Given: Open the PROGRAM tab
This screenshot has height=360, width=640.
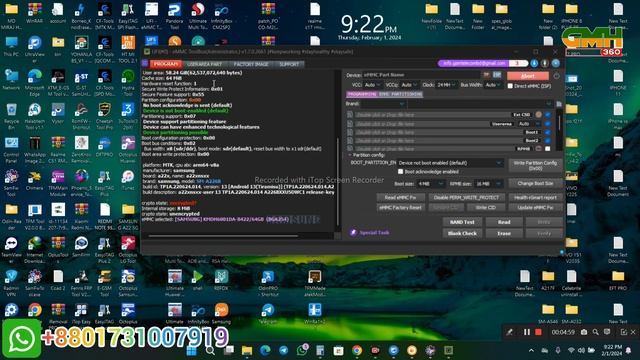Looking at the screenshot, I should click(166, 64).
